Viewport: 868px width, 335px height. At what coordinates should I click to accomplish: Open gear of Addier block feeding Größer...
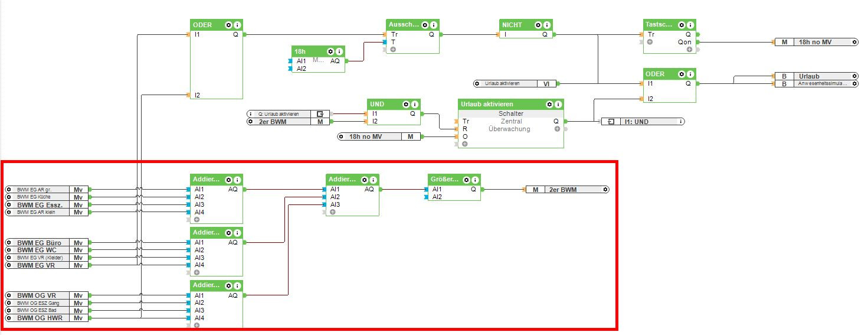pyautogui.click(x=364, y=180)
